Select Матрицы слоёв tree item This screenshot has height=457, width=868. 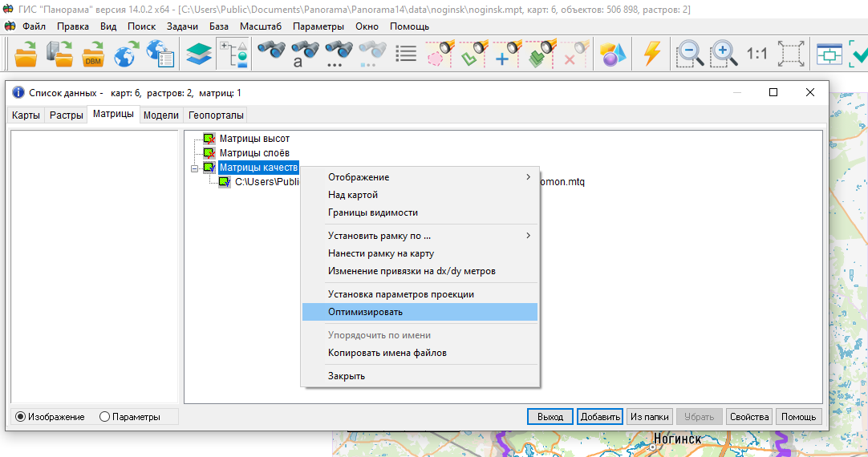pyautogui.click(x=254, y=153)
